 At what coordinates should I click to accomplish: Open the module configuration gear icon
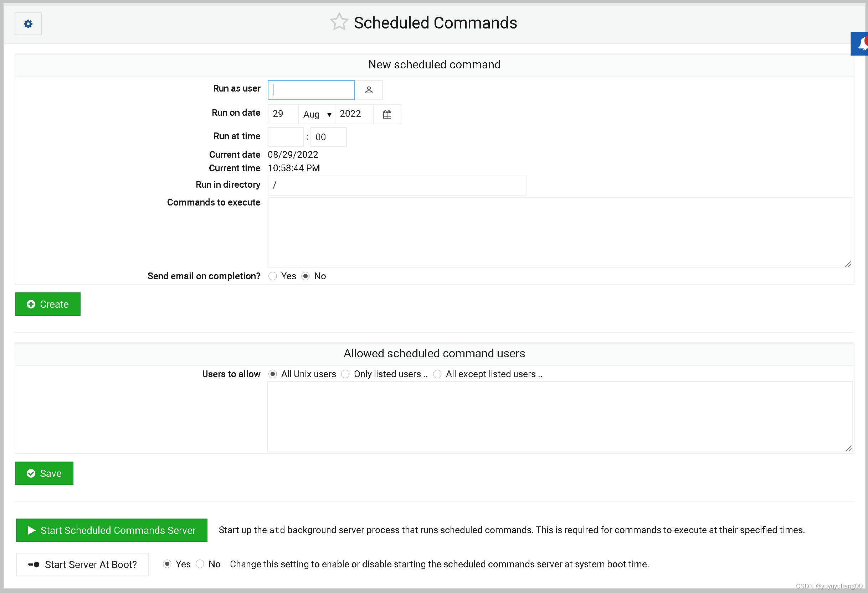tap(28, 24)
